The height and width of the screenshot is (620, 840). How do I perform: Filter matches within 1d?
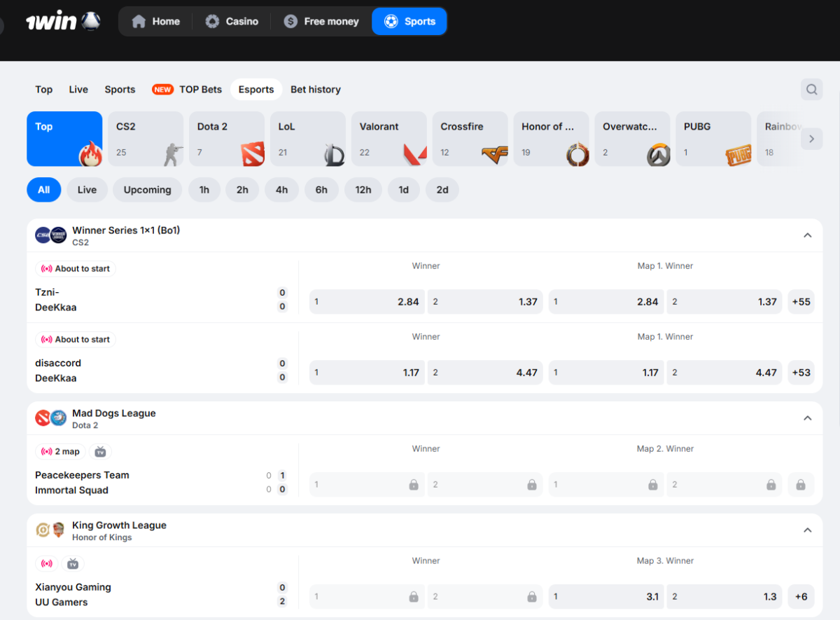click(x=404, y=190)
